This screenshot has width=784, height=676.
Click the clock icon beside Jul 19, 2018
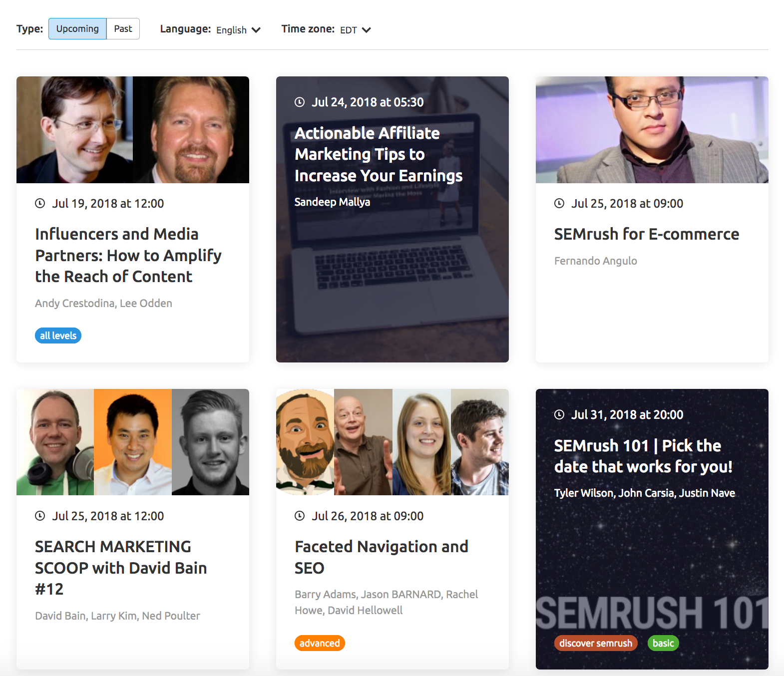pyautogui.click(x=40, y=203)
